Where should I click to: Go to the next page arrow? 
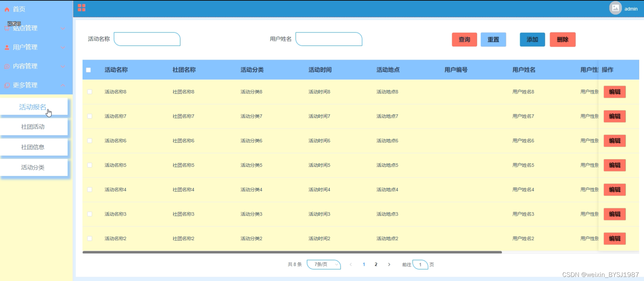click(389, 264)
